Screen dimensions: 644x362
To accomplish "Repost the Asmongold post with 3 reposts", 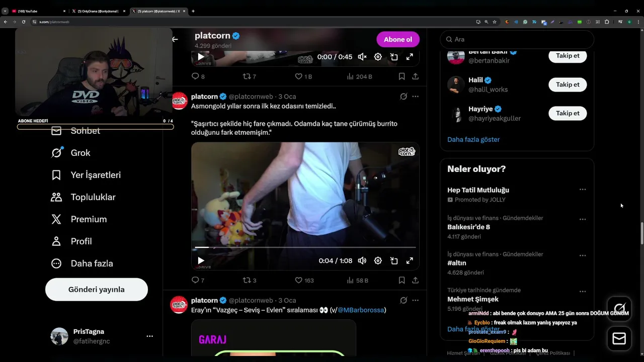I will click(250, 280).
